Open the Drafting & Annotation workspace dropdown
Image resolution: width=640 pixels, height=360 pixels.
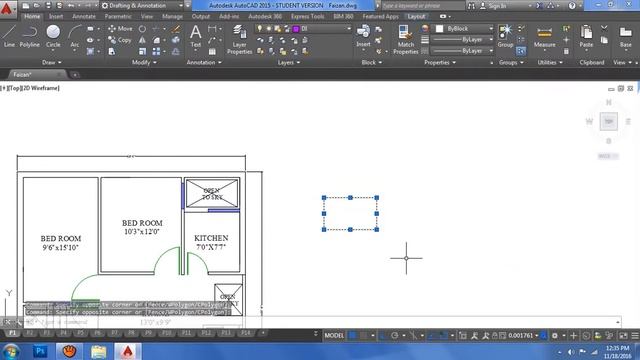142,6
